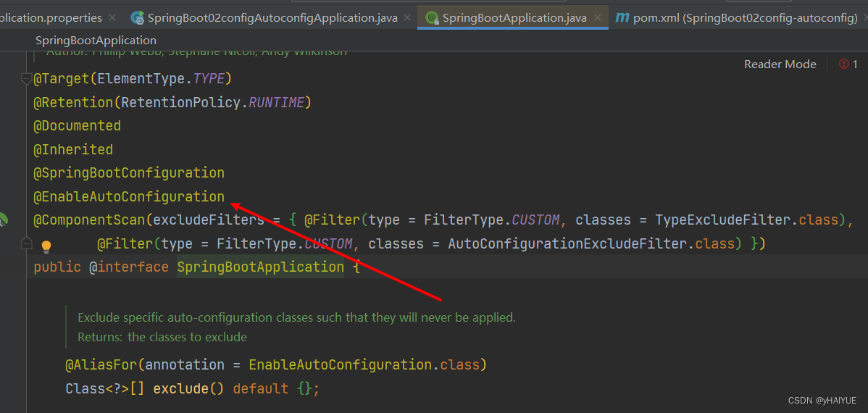Image resolution: width=868 pixels, height=413 pixels.
Task: Click the @SpringBootConfiguration annotation
Action: click(x=129, y=172)
